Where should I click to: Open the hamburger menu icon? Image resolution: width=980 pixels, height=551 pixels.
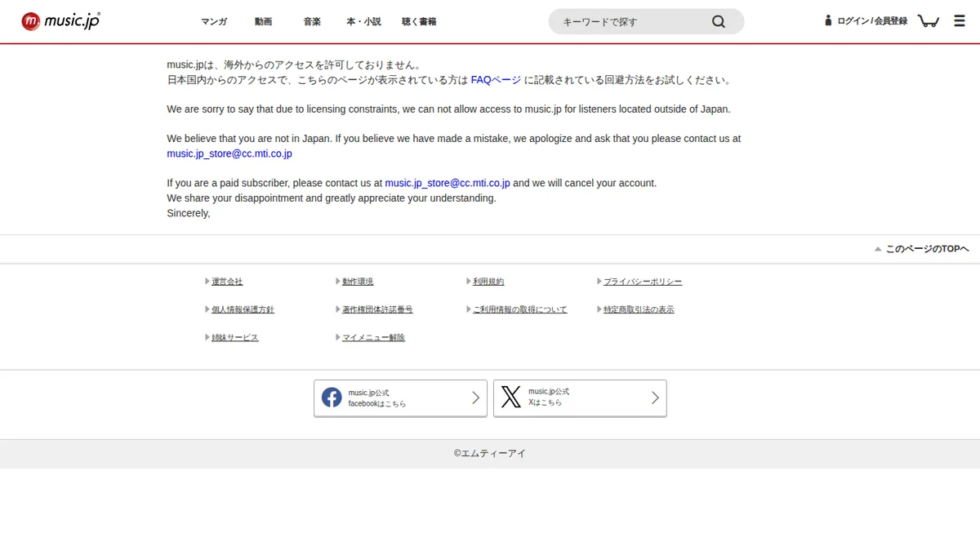coord(960,21)
